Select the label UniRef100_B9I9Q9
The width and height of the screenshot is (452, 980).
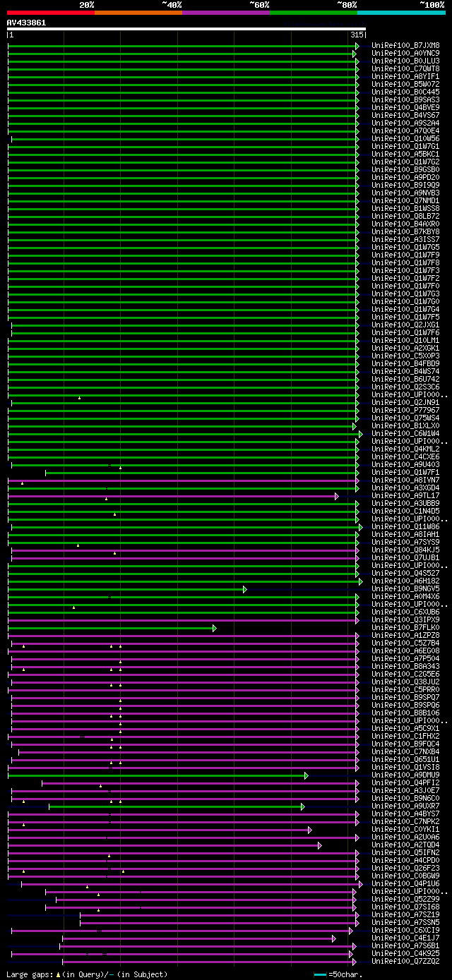[x=405, y=186]
